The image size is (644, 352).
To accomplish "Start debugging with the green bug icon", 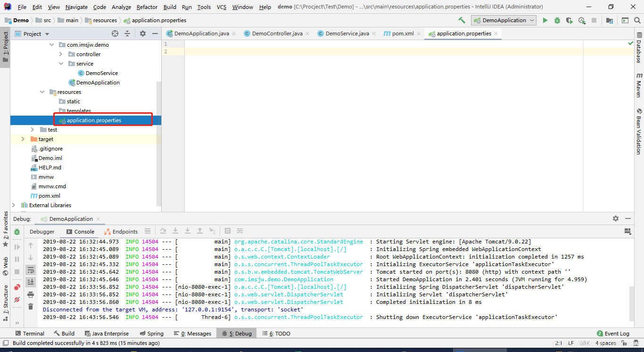I will 557,20.
